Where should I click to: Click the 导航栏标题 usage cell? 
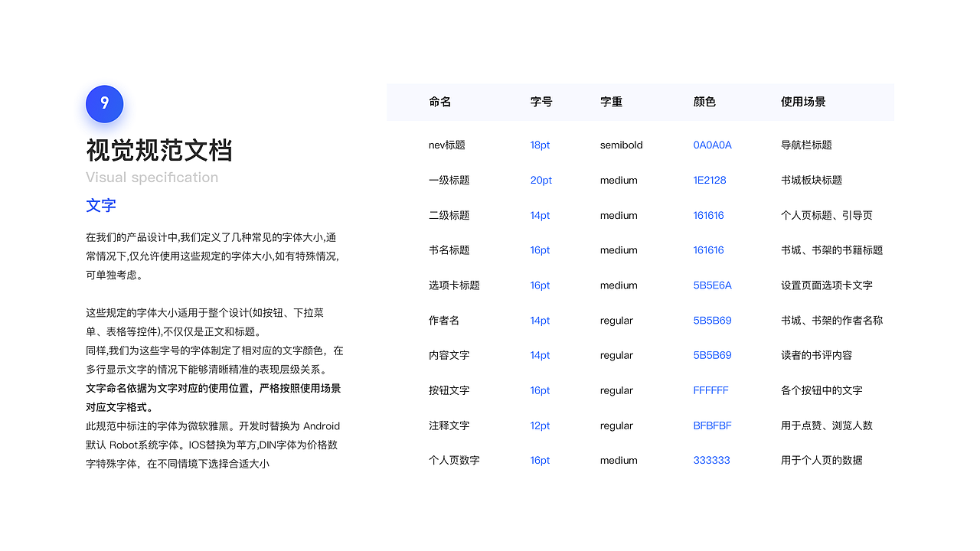(806, 145)
